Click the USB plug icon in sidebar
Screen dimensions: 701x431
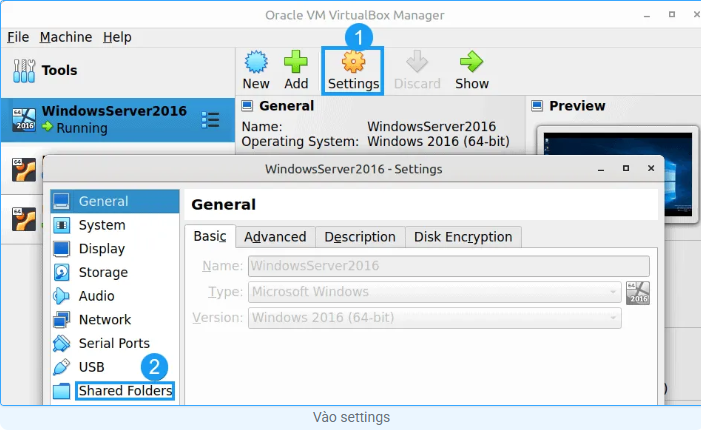pos(61,367)
